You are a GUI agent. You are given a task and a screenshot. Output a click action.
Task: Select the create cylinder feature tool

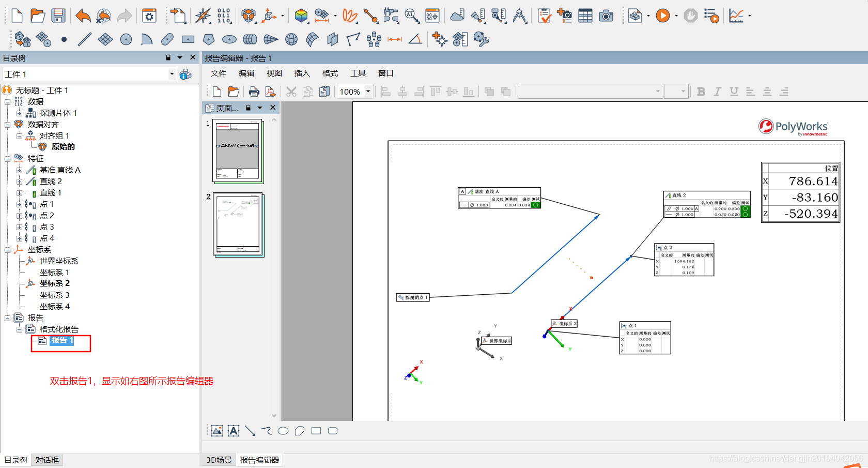click(x=250, y=39)
